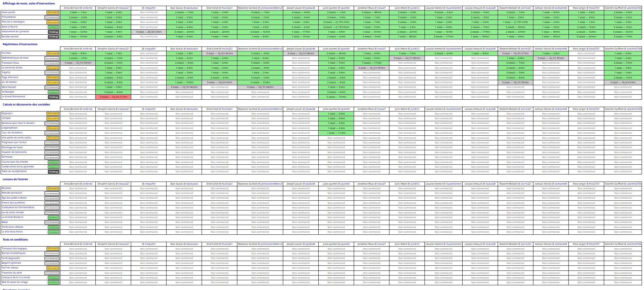Open the "Graduation de thermomètres" exercise
The height and width of the screenshot is (290, 644).
pos(18,207)
